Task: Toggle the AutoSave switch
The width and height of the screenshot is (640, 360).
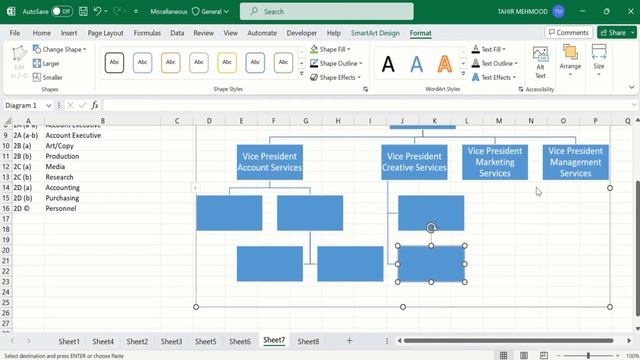Action: coord(62,11)
